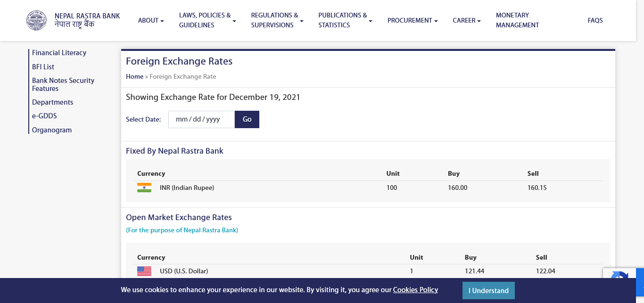
Task: Open Publications & Statistics dropdown
Action: click(345, 20)
